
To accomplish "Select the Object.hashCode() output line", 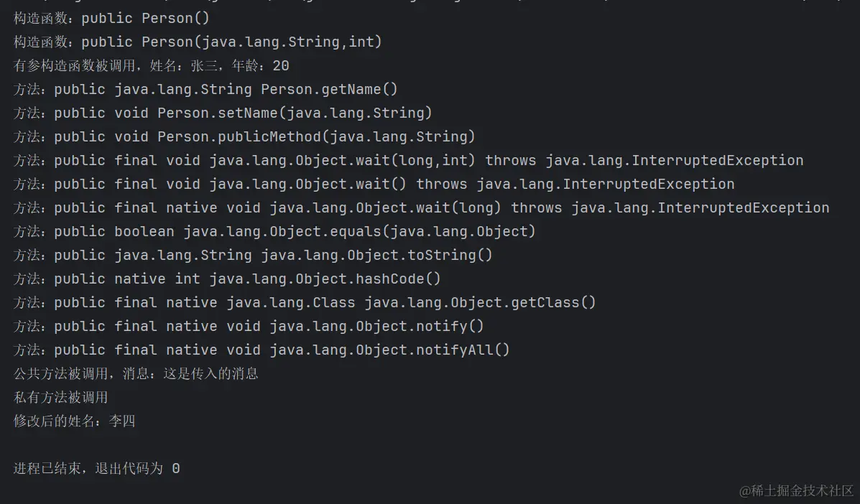I will [x=227, y=279].
